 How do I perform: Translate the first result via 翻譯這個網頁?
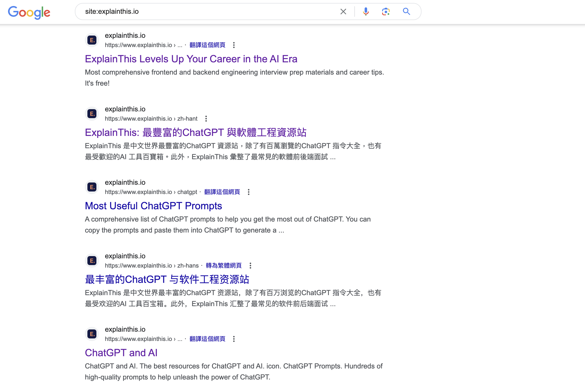coord(207,45)
